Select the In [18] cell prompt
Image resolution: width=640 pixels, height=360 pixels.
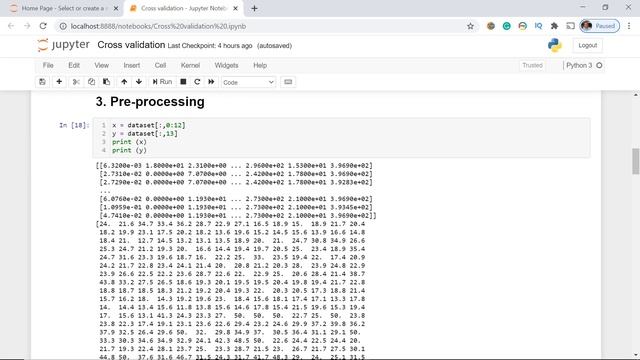click(x=74, y=125)
